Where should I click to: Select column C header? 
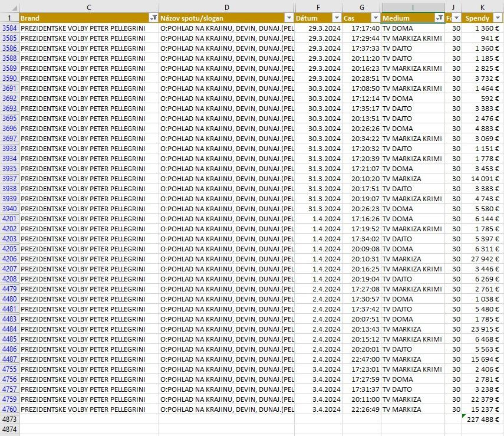pos(88,6)
